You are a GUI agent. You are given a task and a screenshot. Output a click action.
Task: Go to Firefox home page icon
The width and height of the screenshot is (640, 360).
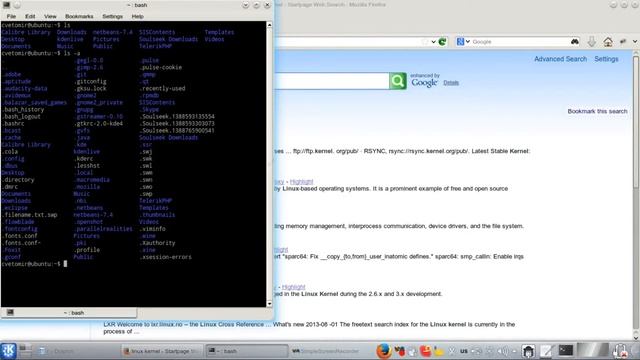(x=608, y=42)
